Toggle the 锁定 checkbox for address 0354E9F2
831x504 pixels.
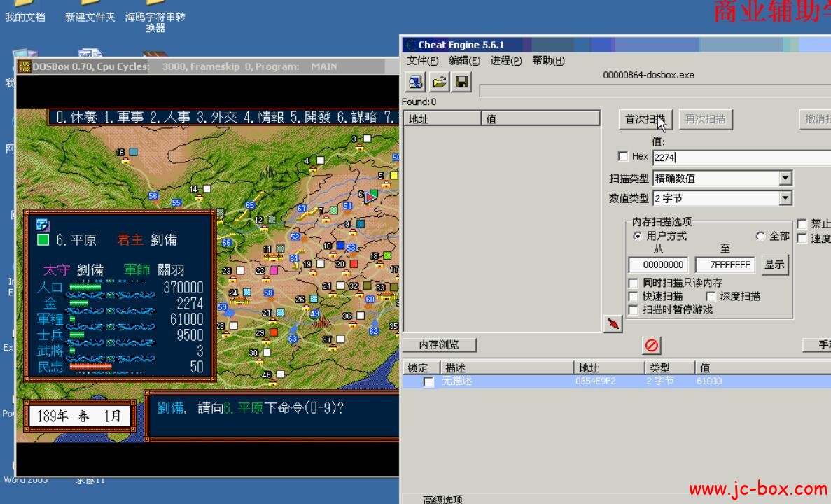click(x=428, y=381)
